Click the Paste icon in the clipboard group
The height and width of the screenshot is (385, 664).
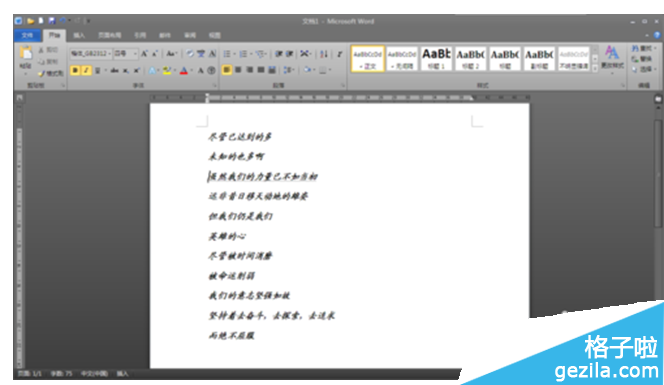point(25,53)
